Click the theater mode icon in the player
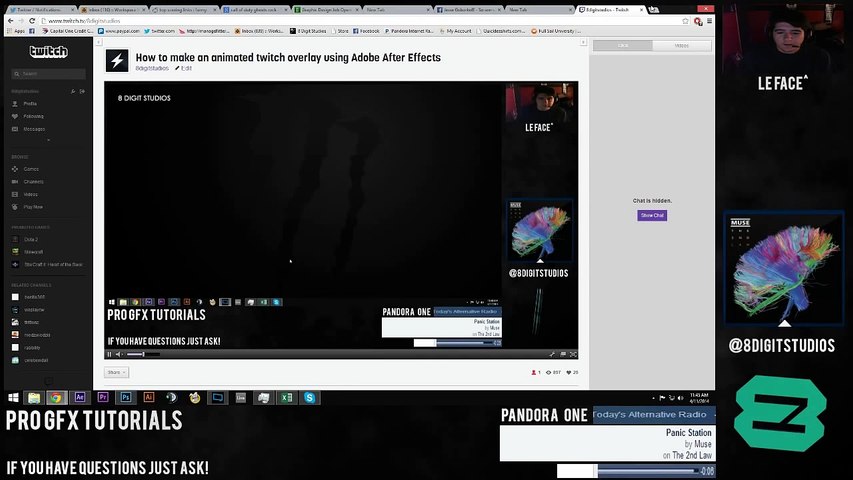 tap(563, 354)
